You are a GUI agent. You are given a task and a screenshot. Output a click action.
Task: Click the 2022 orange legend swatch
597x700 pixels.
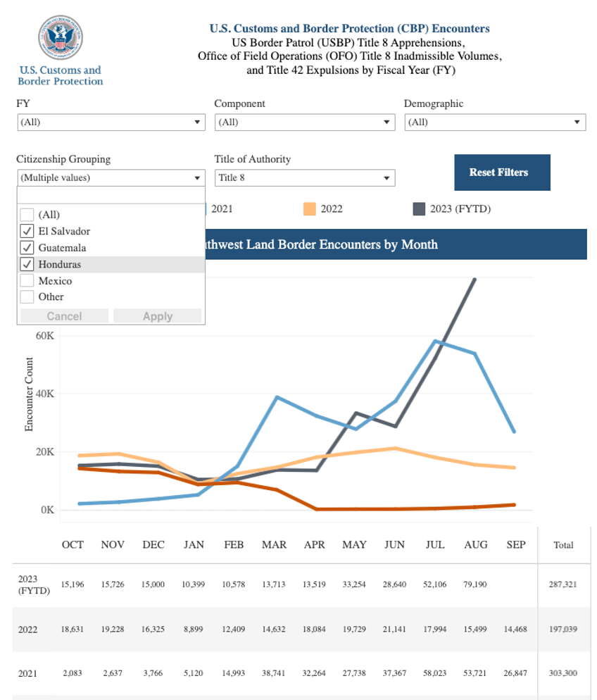click(310, 209)
